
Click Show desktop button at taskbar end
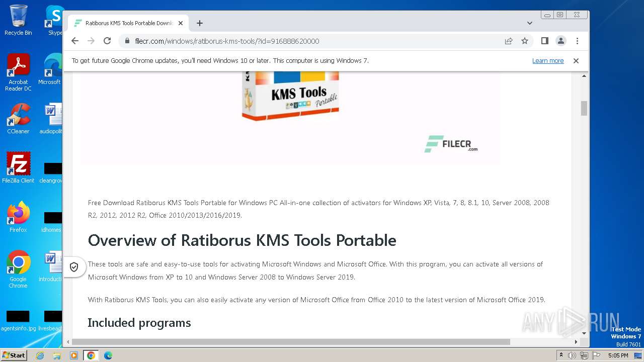pyautogui.click(x=639, y=355)
